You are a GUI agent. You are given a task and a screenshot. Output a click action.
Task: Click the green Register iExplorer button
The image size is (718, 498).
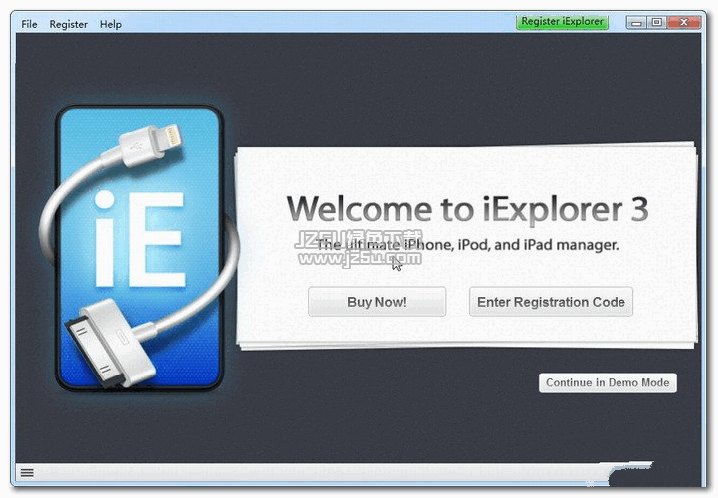coord(562,22)
